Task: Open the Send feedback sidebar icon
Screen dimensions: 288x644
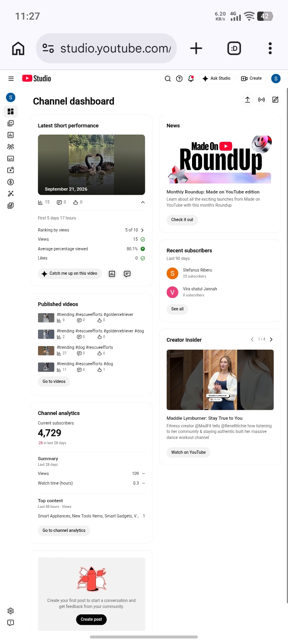Action: (11, 623)
